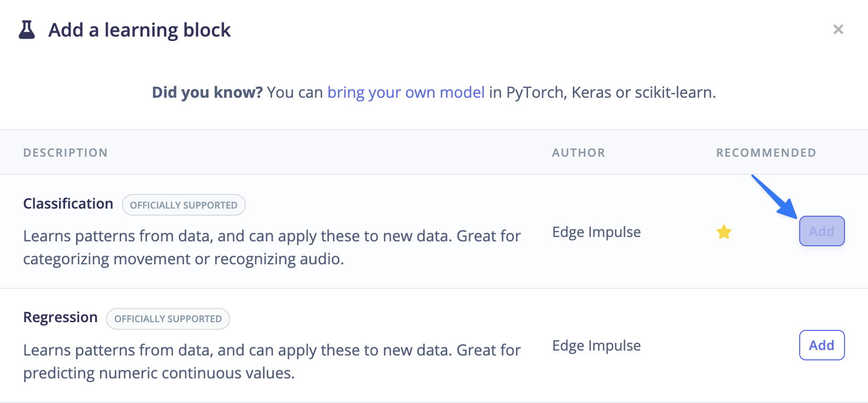Select the Regression block title

60,317
